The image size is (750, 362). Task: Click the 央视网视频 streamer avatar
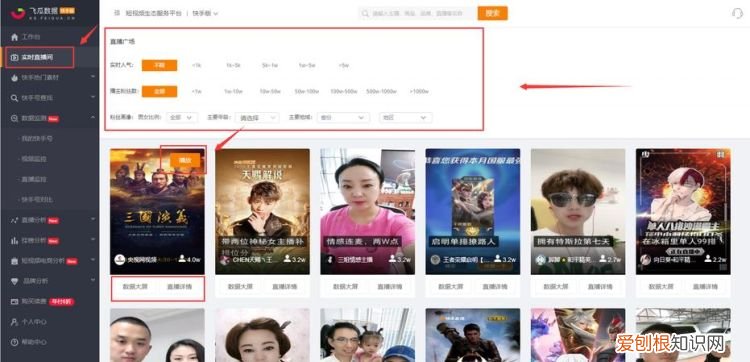click(x=120, y=260)
